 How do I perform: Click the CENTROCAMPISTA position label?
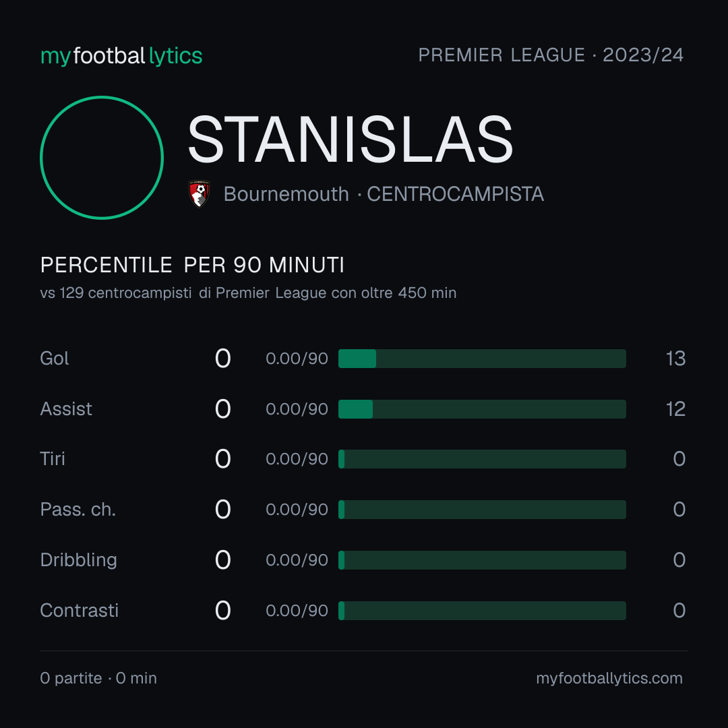(455, 194)
